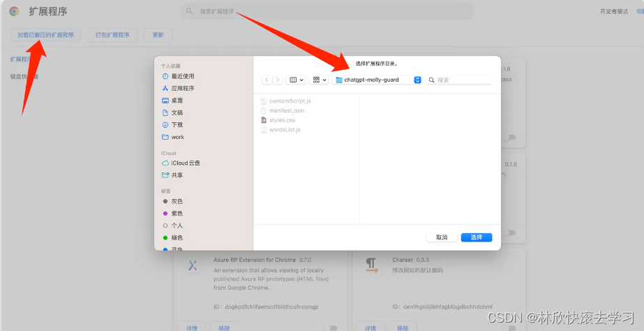
Task: Open chatgpt-molly-guard path popup
Action: pyautogui.click(x=377, y=80)
